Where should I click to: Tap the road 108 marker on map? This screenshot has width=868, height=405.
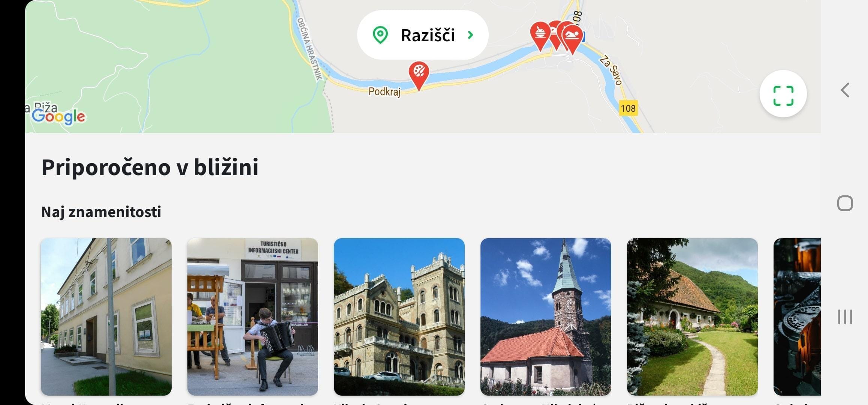coord(628,108)
